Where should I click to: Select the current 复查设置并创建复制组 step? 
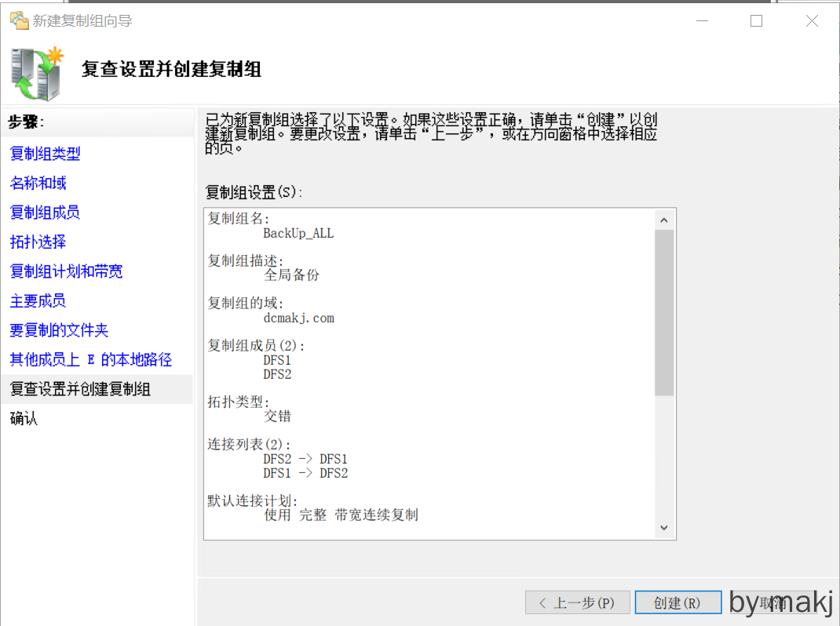tap(80, 389)
